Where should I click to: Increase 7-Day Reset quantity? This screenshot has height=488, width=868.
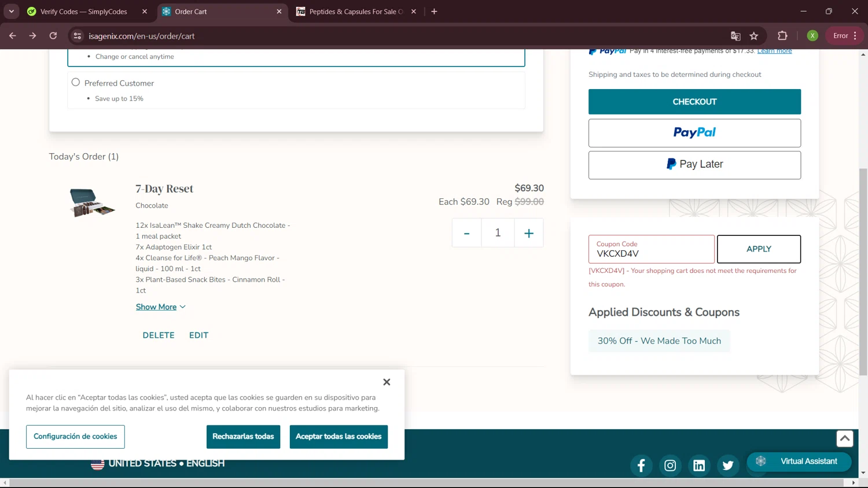(x=529, y=233)
